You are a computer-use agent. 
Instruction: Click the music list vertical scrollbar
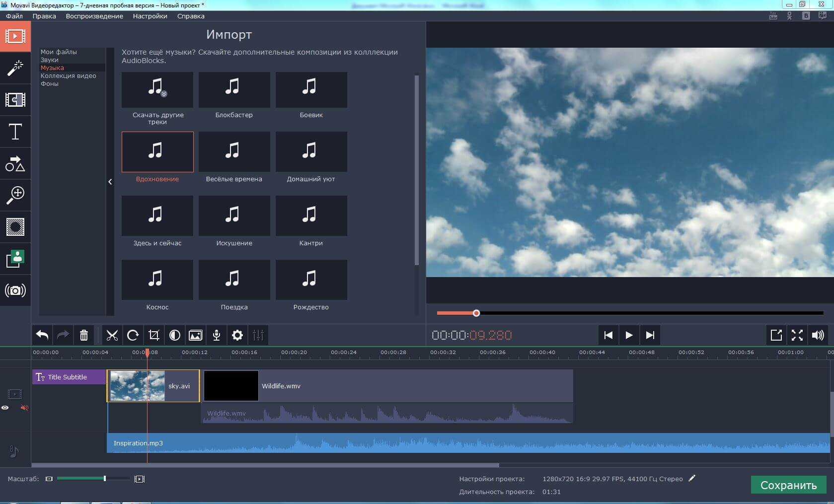[x=416, y=170]
